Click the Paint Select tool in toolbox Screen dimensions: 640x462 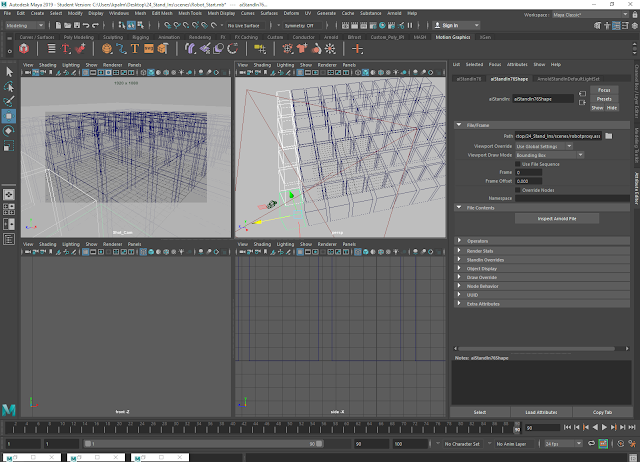pyautogui.click(x=8, y=101)
